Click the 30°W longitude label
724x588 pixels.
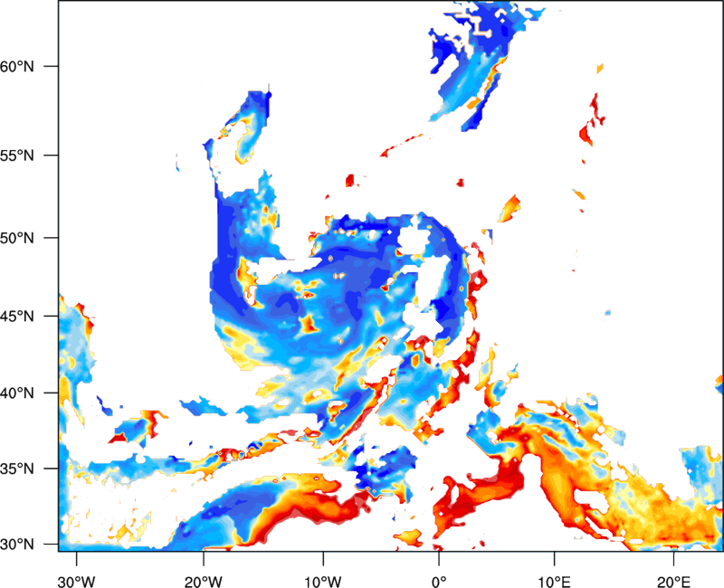[x=76, y=582]
